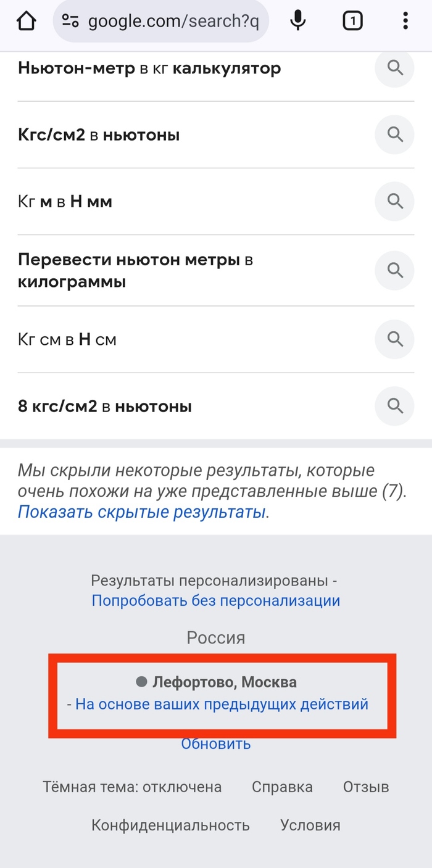Screen dimensions: 432x868
Task: Tap the magnifier next to 'Кг см в Н см'
Action: 394,339
